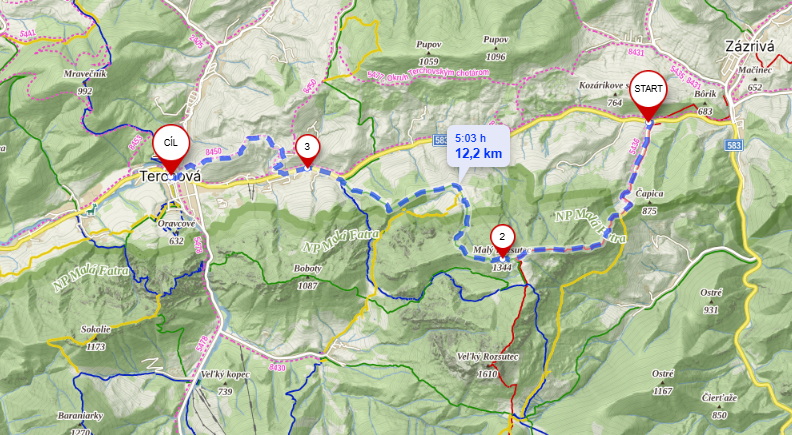Image resolution: width=792 pixels, height=435 pixels.
Task: Click the Terchová town label
Action: (170, 177)
